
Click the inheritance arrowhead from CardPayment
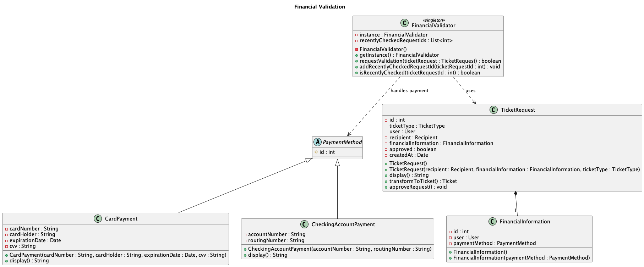pos(309,161)
